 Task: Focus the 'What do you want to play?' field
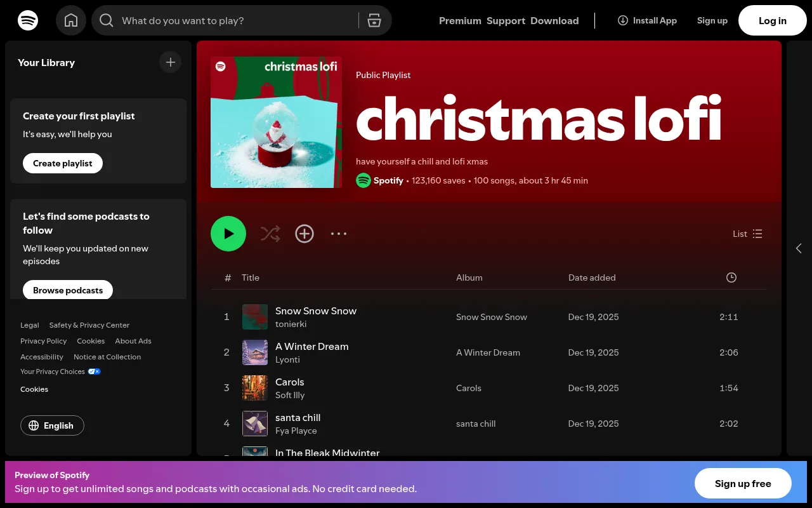click(x=235, y=21)
